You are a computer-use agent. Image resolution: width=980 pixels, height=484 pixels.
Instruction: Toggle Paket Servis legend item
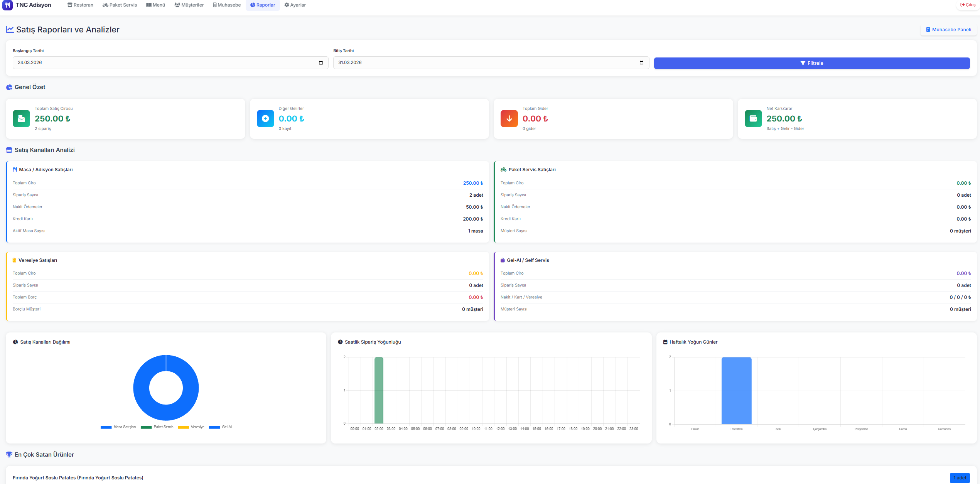coord(157,427)
